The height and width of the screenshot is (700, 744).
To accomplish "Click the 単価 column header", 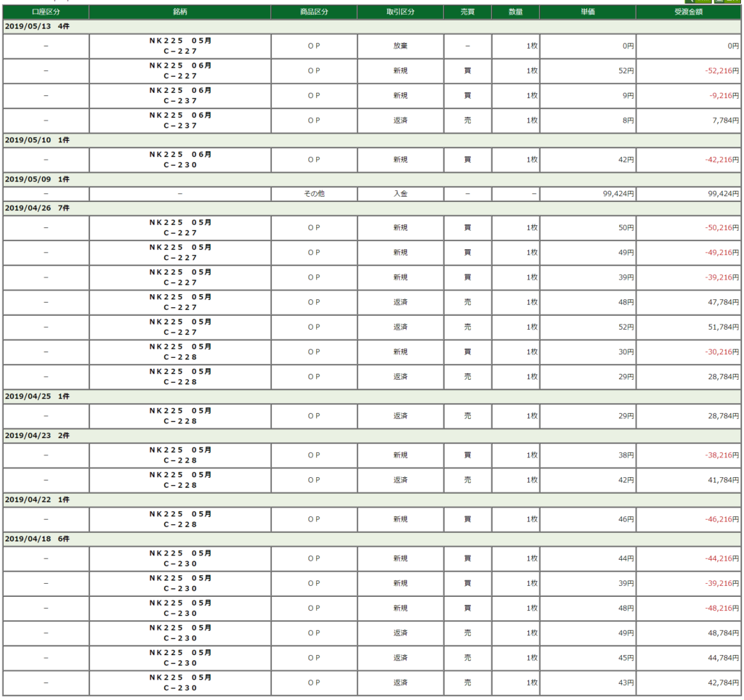I will (587, 12).
